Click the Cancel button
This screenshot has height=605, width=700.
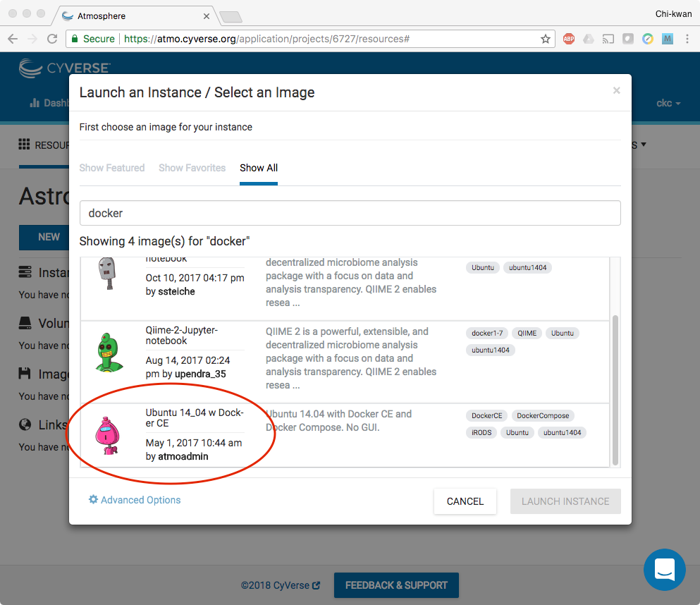coord(465,501)
